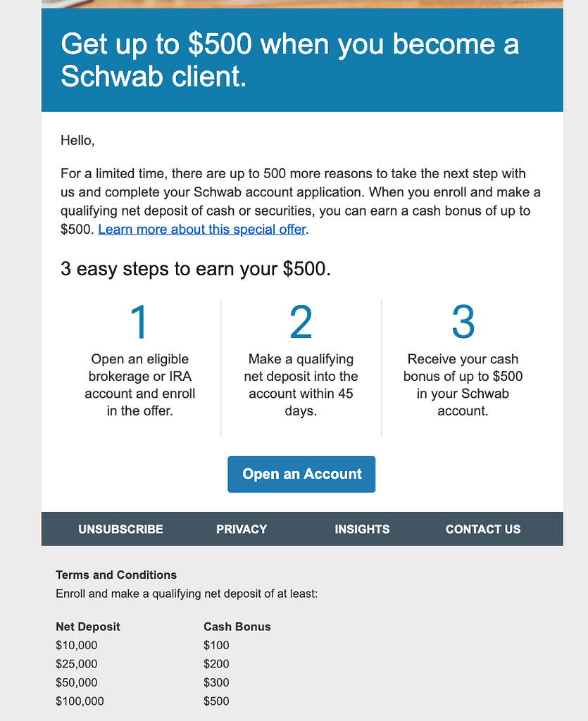
Task: Select the Terms and Conditions heading
Action: coord(116,575)
